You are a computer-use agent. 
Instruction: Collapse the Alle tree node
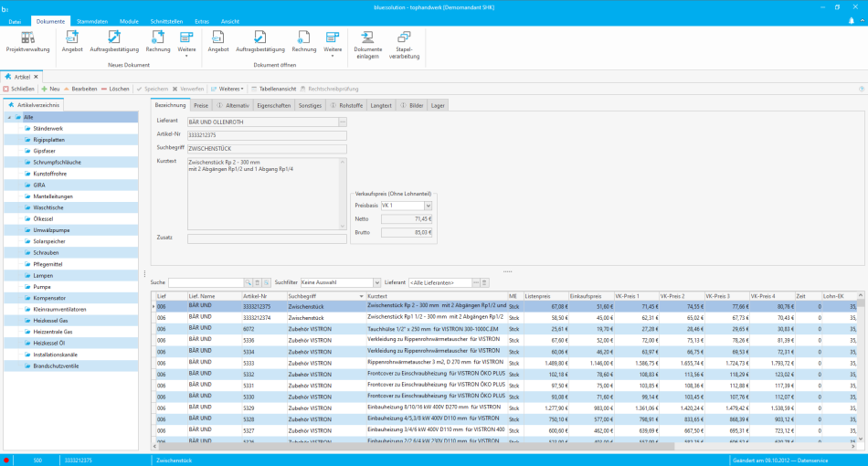8,117
